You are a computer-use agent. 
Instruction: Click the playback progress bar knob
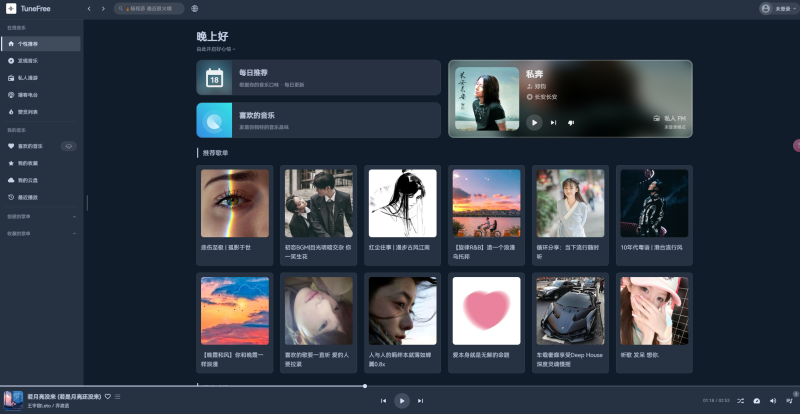pyautogui.click(x=365, y=386)
